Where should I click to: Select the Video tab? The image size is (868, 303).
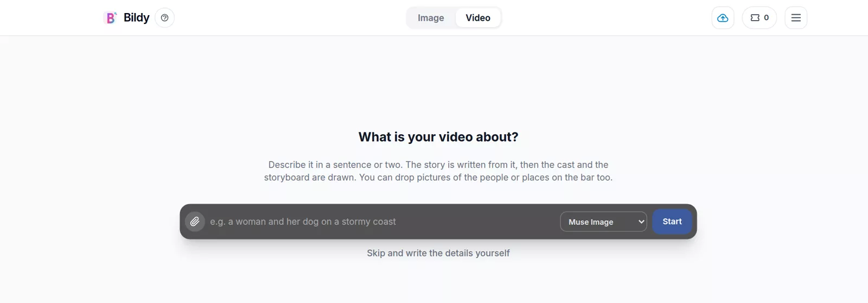(x=478, y=18)
